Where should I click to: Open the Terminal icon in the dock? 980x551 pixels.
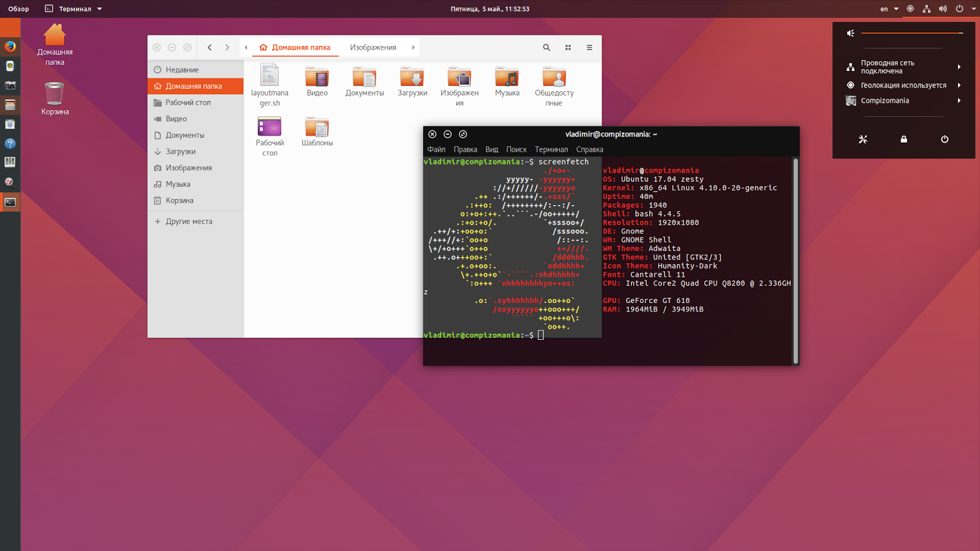point(10,201)
